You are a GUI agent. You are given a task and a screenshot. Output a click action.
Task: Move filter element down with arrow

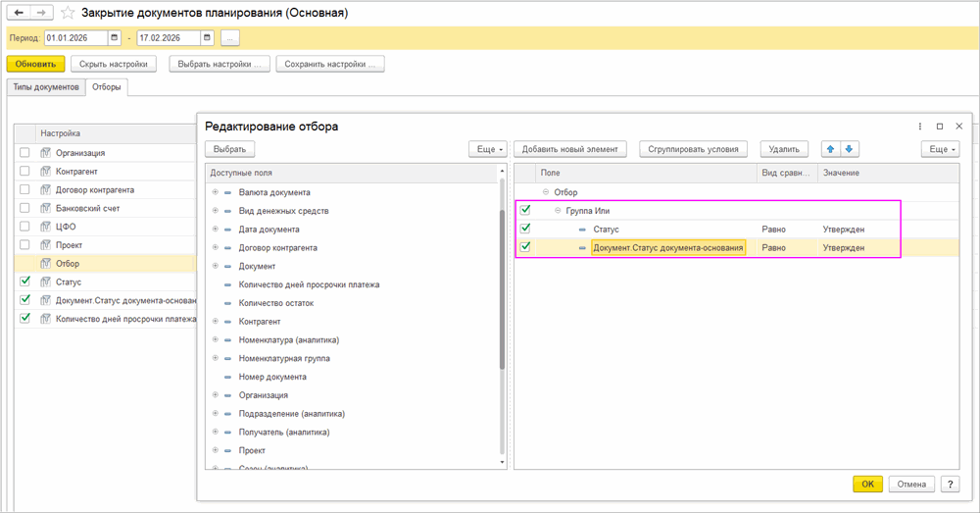(850, 149)
